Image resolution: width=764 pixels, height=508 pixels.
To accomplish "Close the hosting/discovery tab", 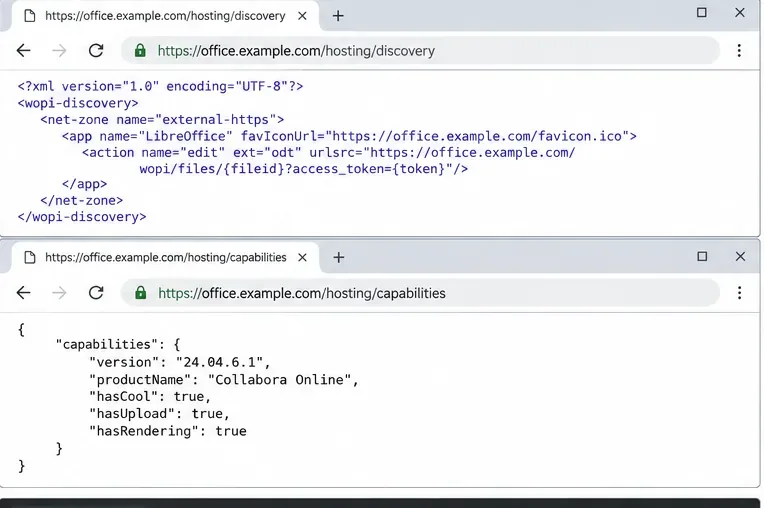I will click(302, 16).
